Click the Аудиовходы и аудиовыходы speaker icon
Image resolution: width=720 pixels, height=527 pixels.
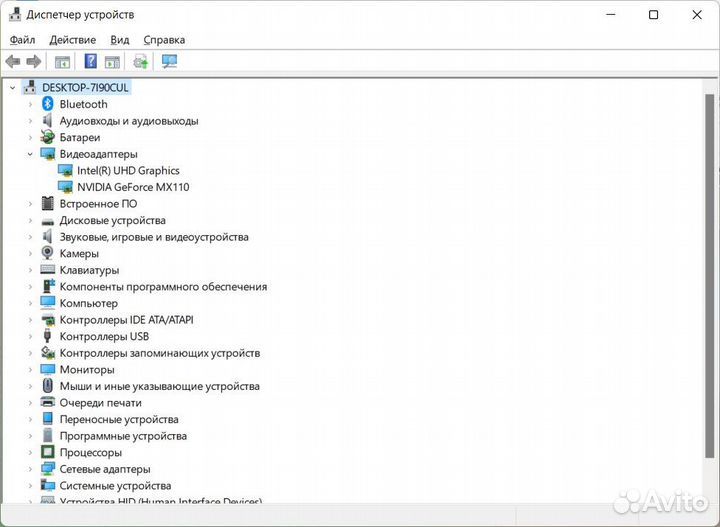point(47,120)
